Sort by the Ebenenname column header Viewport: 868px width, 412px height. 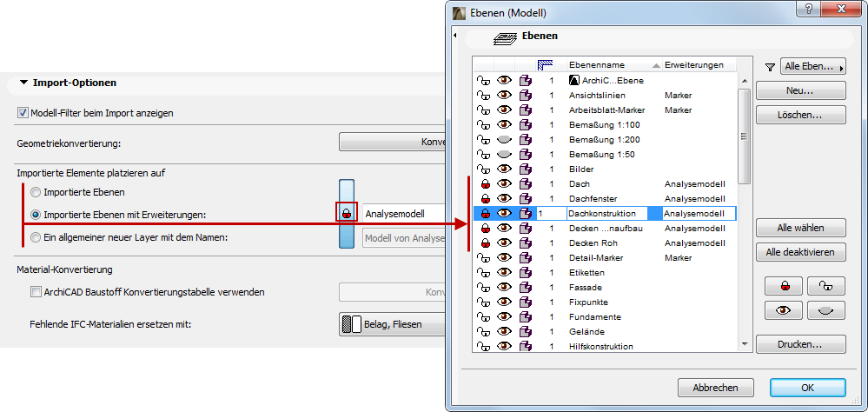614,65
